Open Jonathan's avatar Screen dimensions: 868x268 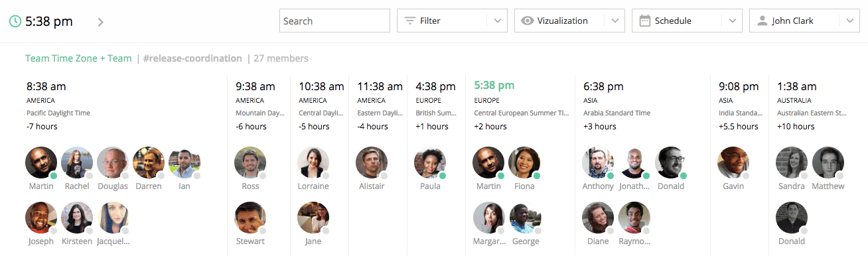click(634, 163)
